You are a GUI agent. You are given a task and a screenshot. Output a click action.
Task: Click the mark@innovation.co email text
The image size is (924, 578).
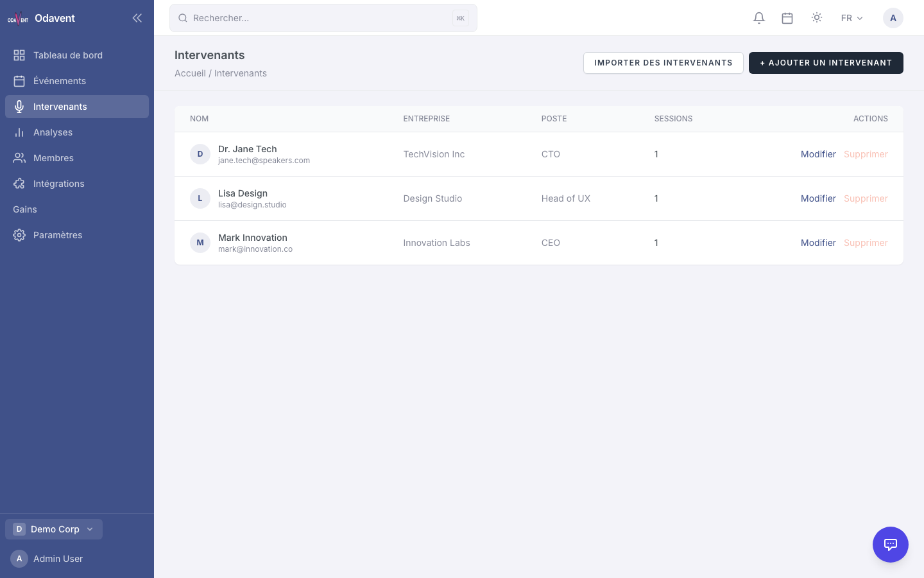(x=255, y=249)
